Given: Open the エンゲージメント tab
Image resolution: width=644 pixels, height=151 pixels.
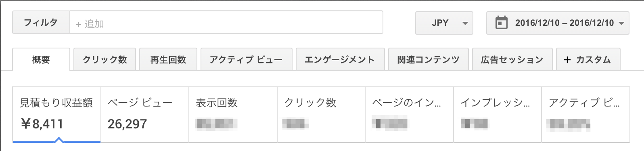Looking at the screenshot, I should [340, 59].
